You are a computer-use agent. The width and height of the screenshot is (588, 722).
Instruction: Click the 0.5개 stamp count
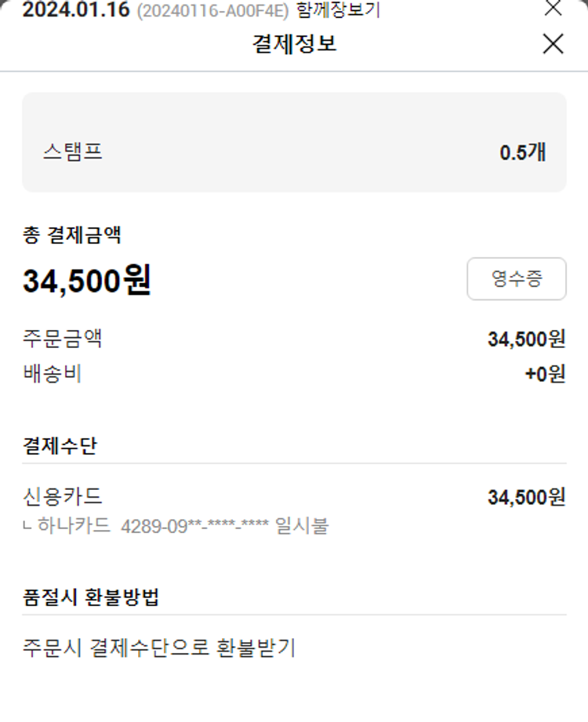[522, 152]
